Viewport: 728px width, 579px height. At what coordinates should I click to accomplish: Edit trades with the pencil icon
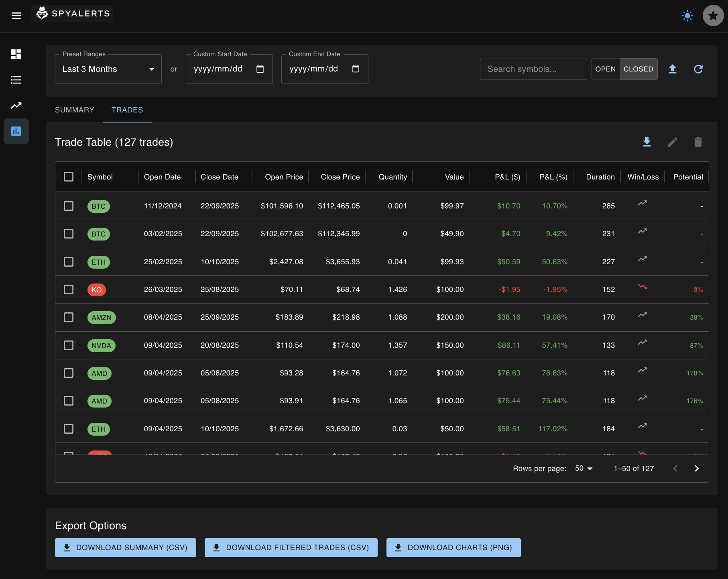[673, 142]
